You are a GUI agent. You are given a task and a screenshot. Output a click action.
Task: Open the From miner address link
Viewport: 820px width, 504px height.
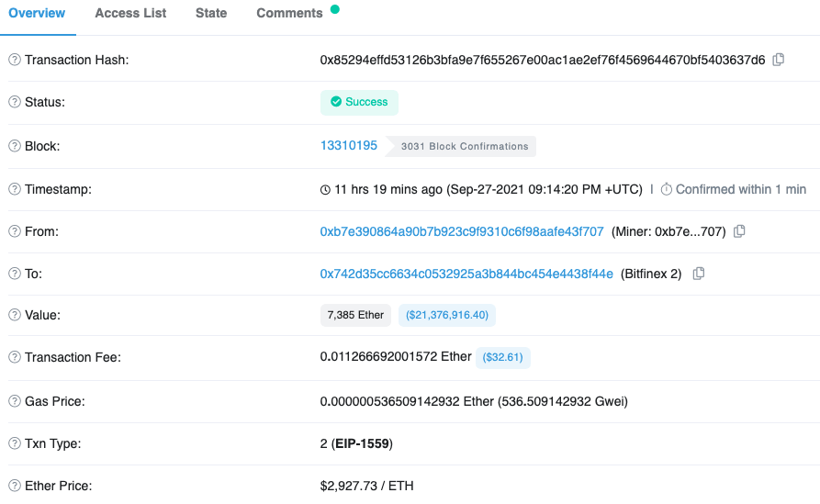(x=462, y=231)
